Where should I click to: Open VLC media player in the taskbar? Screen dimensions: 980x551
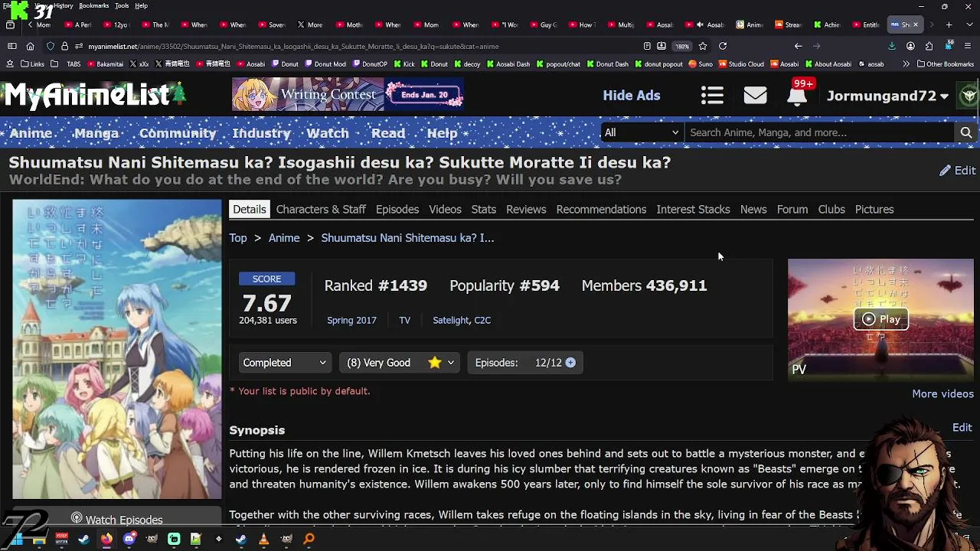[x=263, y=539]
